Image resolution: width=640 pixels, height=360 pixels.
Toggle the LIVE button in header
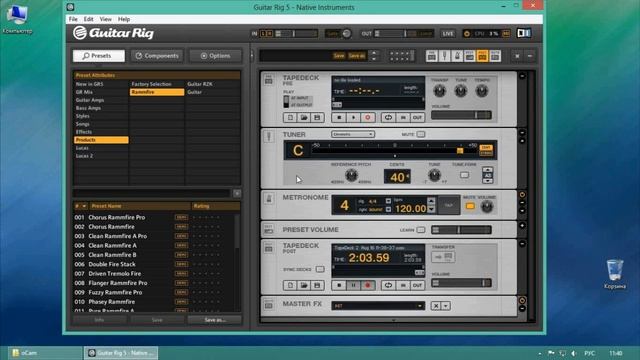[x=448, y=33]
